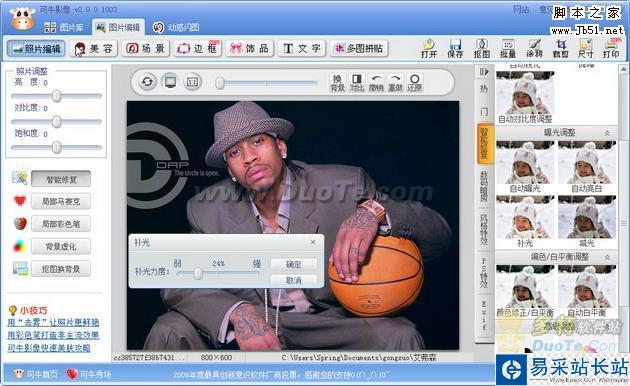
Task: Select the PS特效 vertical side tab
Action: (484, 273)
